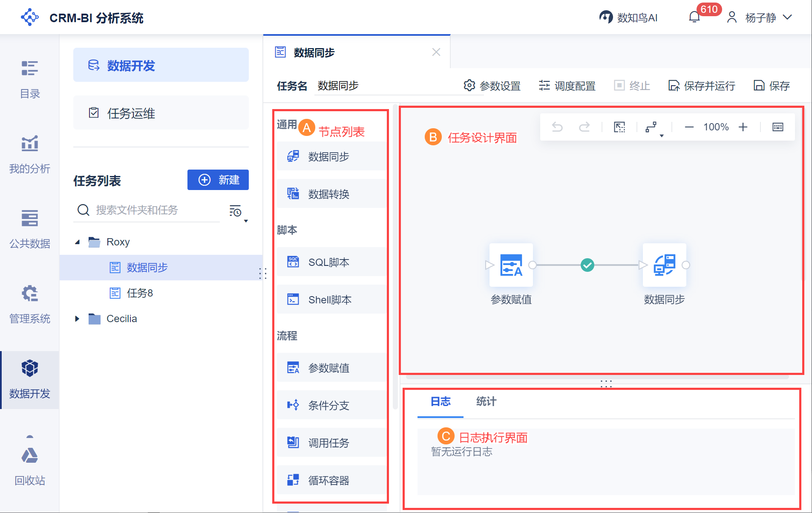
Task: Click the keyboard shortcuts icon on canvas
Action: coord(777,127)
